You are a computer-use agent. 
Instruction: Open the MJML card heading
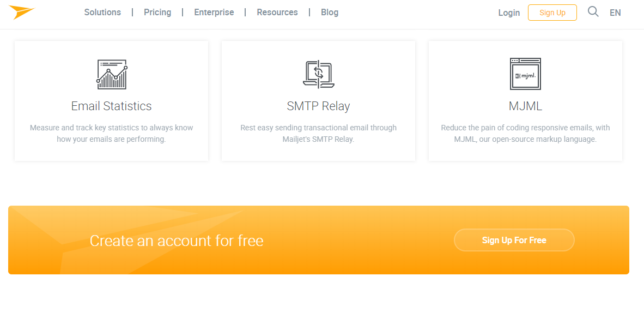[525, 106]
